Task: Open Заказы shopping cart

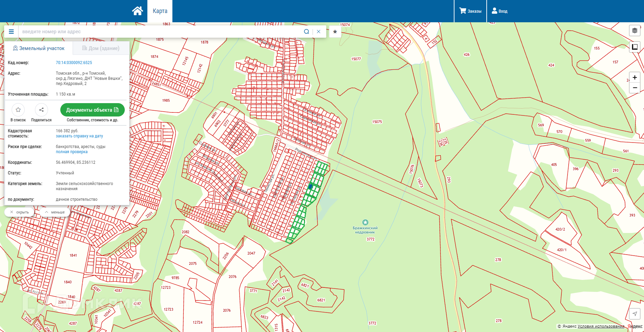Action: [470, 11]
